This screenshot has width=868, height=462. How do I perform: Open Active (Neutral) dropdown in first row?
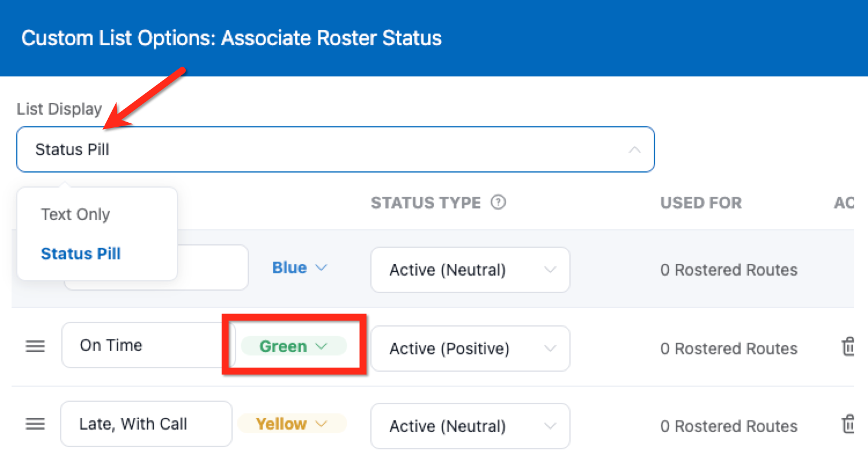470,270
